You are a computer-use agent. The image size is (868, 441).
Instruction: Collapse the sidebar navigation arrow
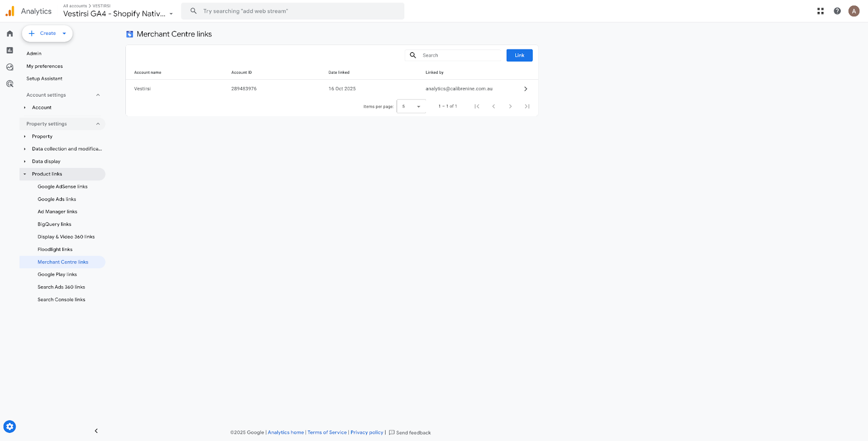click(x=96, y=431)
